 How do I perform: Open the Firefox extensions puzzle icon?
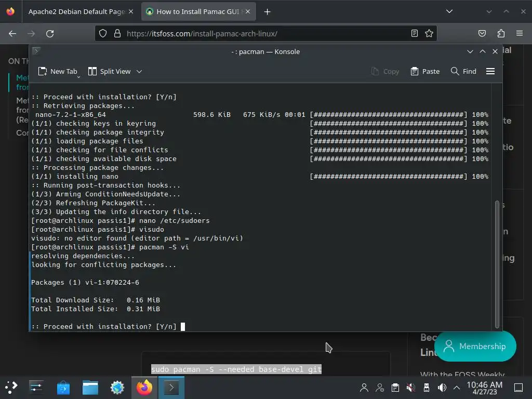pos(501,33)
